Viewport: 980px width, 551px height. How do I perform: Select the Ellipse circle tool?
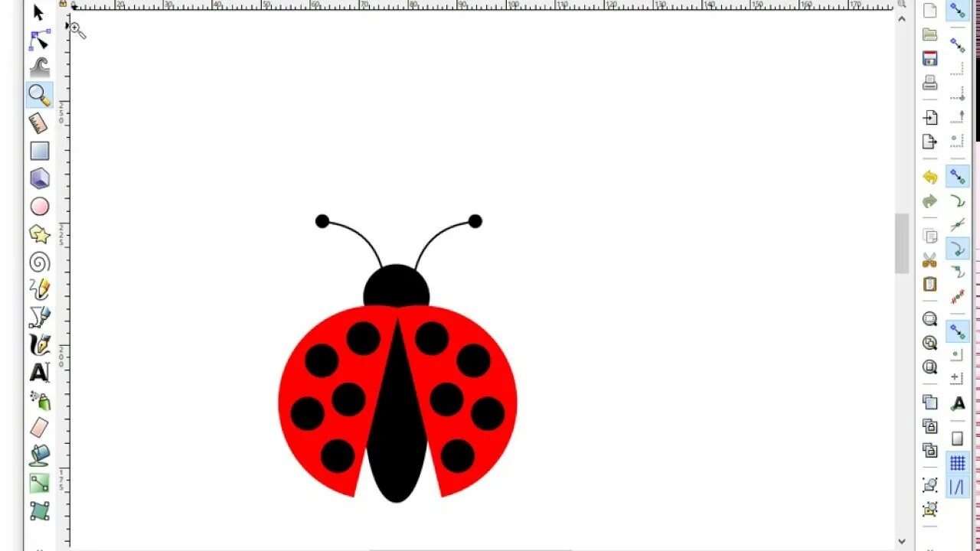click(39, 207)
